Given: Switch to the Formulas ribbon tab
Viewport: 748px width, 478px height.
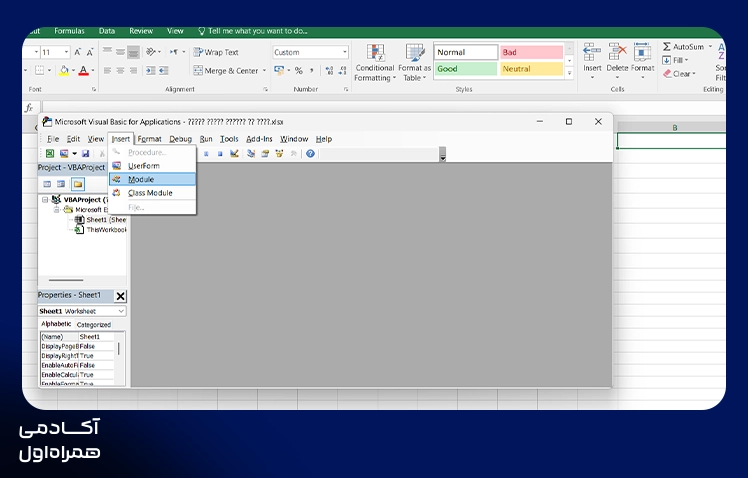Looking at the screenshot, I should click(69, 31).
